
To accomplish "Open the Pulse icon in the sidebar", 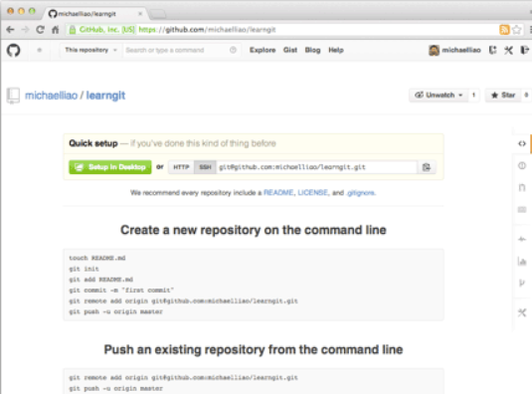I will pyautogui.click(x=522, y=239).
